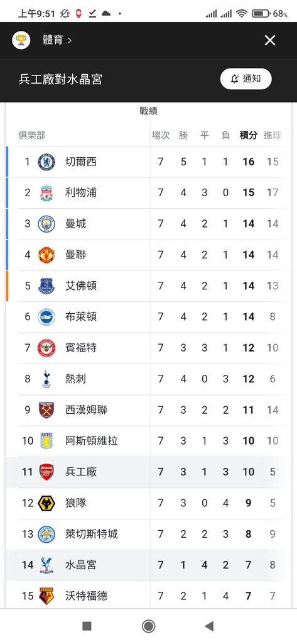Click the sports trophy icon in header
The image size is (297, 644).
(21, 40)
